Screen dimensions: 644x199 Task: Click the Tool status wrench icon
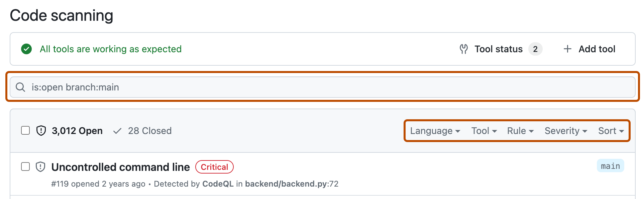pos(464,49)
